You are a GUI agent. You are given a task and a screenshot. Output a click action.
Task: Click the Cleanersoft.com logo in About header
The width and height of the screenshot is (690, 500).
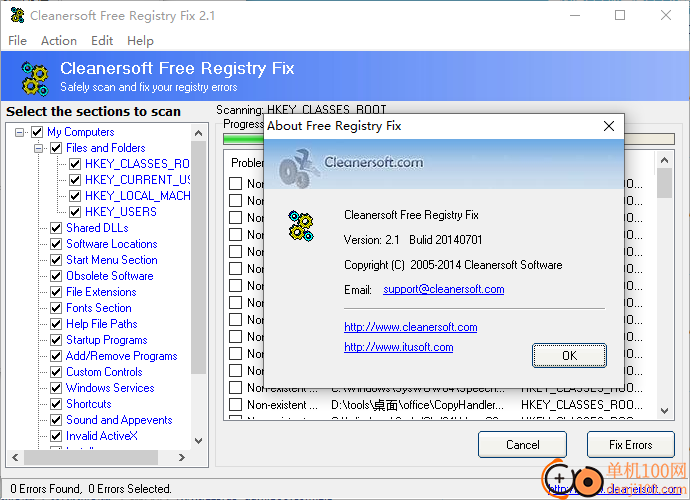point(351,168)
